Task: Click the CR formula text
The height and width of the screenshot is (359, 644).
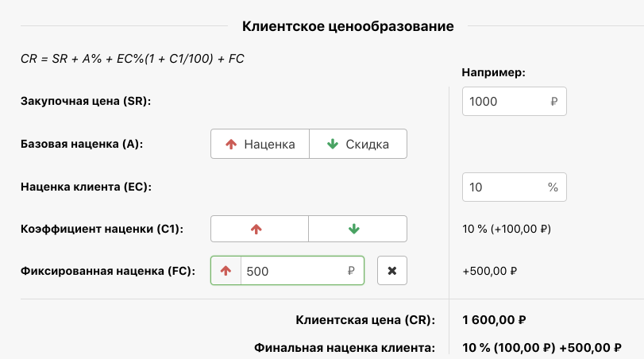Action: [x=133, y=60]
